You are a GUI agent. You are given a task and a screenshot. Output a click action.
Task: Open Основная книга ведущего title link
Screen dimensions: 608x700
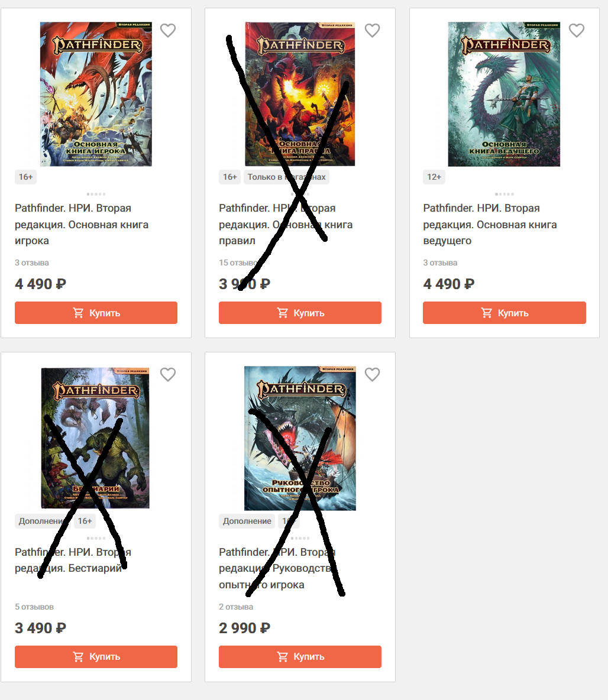pyautogui.click(x=490, y=224)
